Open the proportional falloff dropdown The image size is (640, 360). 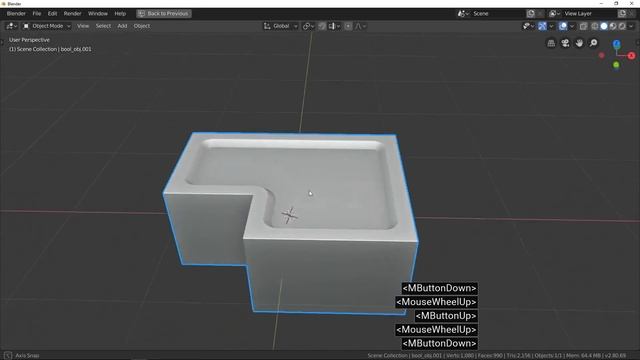tap(360, 26)
